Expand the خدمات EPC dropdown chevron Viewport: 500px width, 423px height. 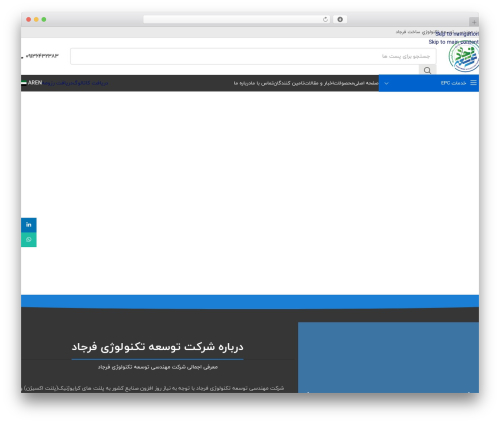[386, 83]
